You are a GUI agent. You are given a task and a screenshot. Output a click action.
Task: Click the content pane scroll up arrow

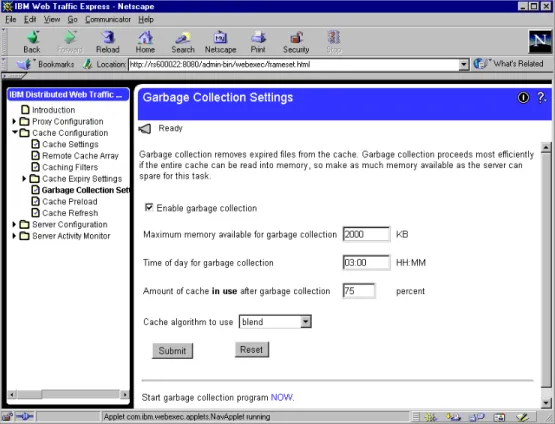[x=546, y=147]
